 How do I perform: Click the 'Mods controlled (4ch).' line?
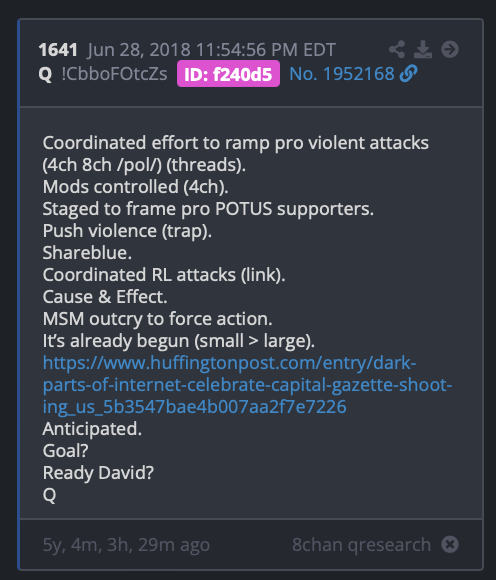tap(135, 187)
